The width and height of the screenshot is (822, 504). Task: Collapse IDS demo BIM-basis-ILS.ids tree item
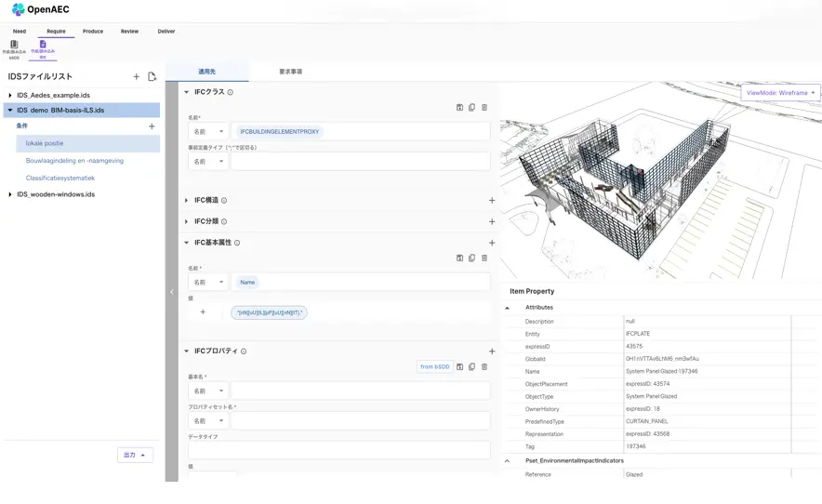[10, 110]
